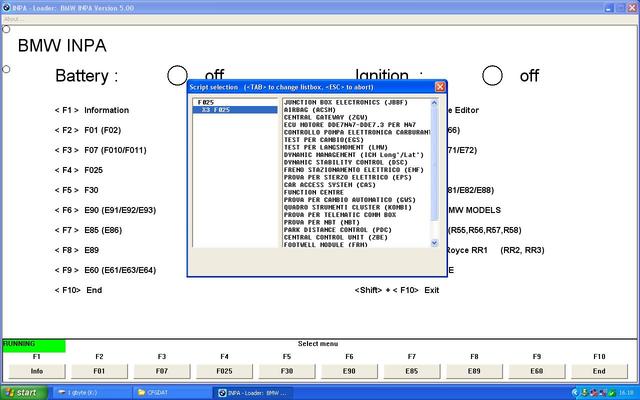Click the script list scrollbar thumb
This screenshot has width=640, height=400.
click(434, 163)
